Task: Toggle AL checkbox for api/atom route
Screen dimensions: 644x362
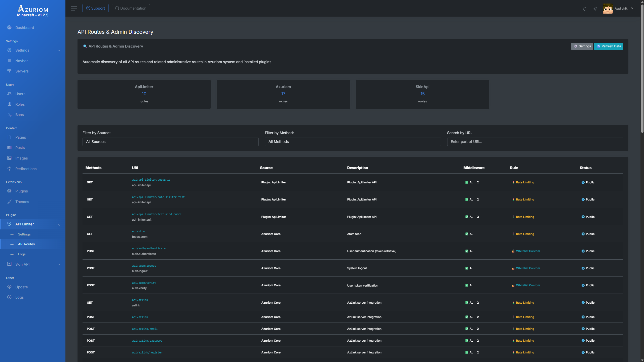Action: tap(467, 234)
